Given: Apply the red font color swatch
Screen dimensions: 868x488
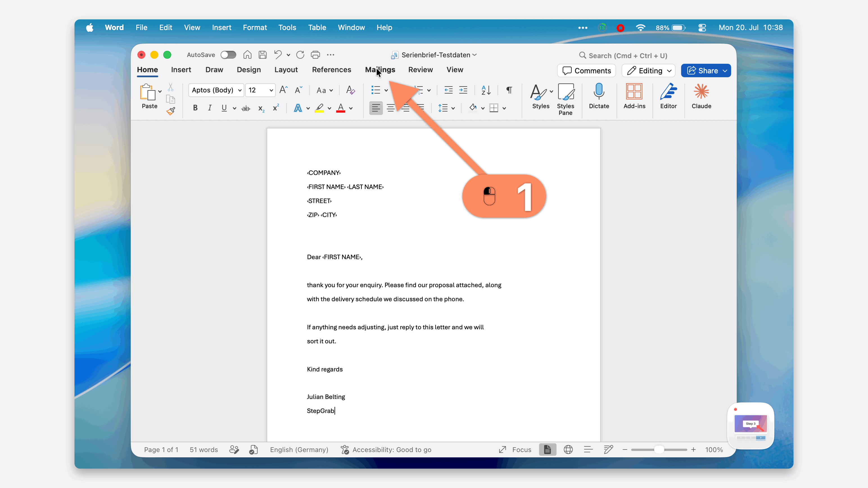Looking at the screenshot, I should (x=341, y=108).
